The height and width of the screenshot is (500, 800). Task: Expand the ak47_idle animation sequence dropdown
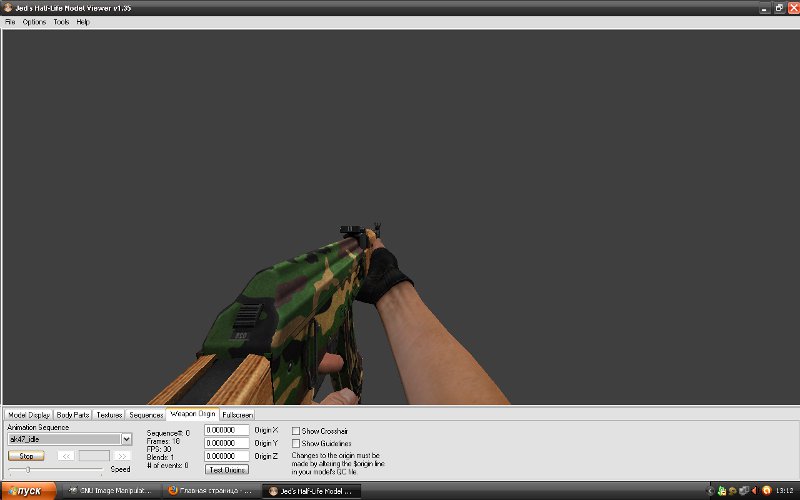[127, 439]
